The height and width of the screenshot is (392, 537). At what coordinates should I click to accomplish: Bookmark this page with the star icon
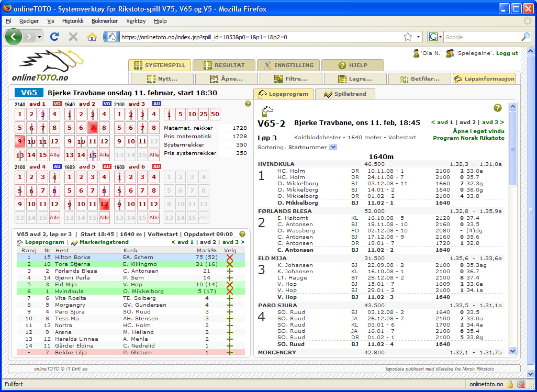(408, 37)
